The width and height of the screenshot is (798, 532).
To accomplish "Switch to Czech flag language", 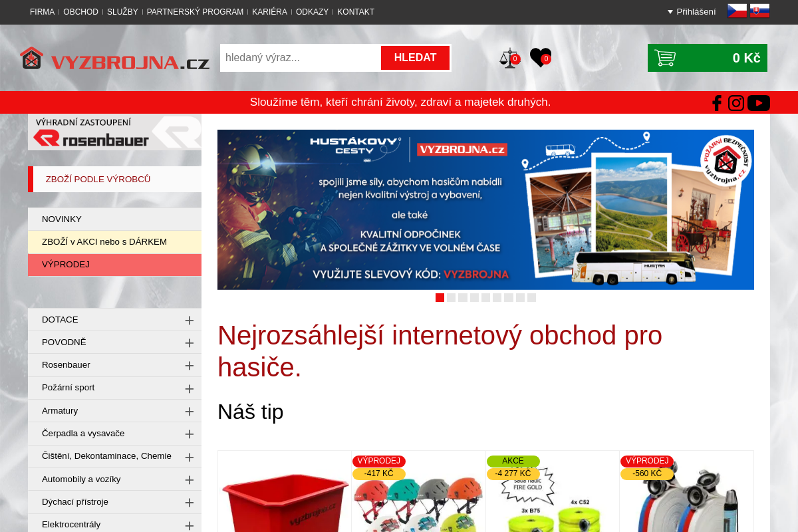I will coord(736,10).
